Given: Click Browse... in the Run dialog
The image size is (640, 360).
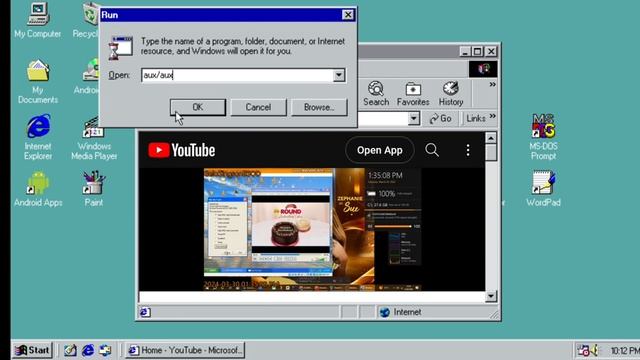Looking at the screenshot, I should pos(319,107).
